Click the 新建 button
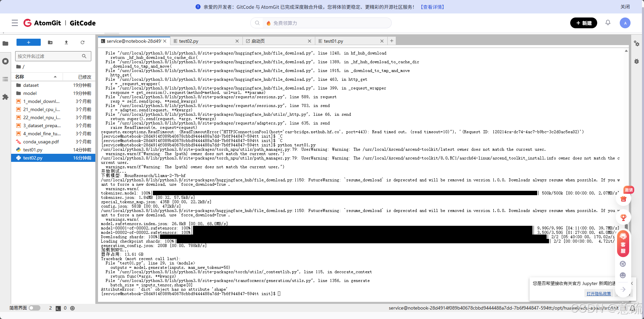The width and height of the screenshot is (644, 319). (583, 23)
